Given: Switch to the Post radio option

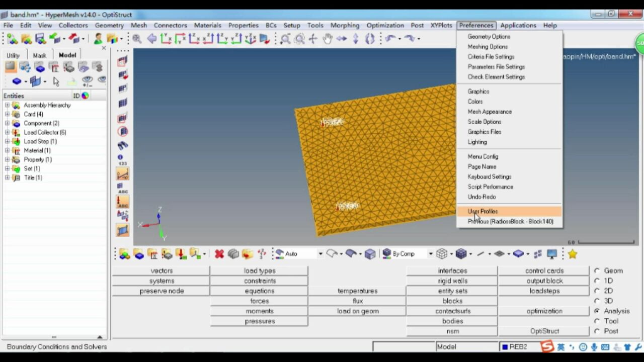Looking at the screenshot, I should (x=597, y=331).
